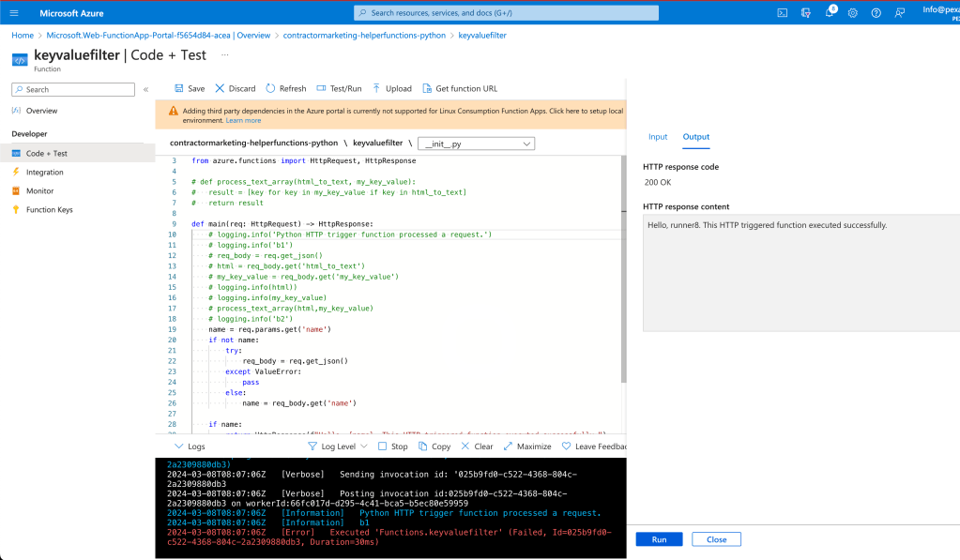The width and height of the screenshot is (960, 560).
Task: Follow the Learn more link in the warning
Action: pyautogui.click(x=243, y=121)
